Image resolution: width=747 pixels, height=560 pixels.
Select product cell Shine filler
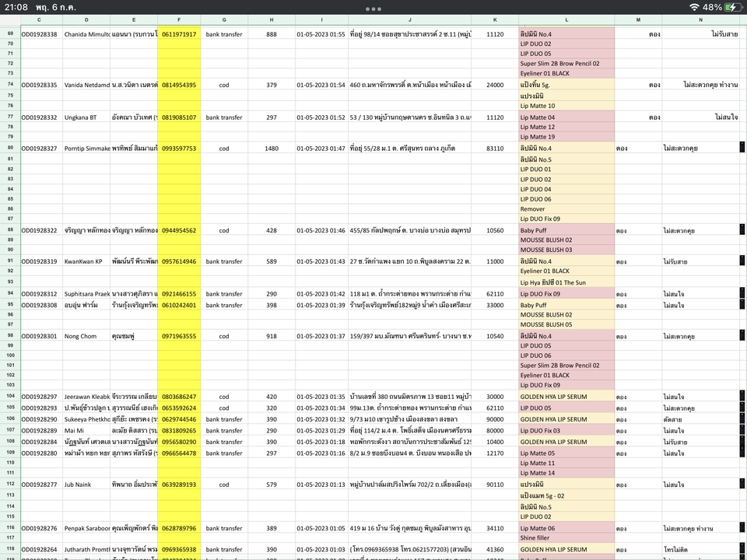pos(566,538)
